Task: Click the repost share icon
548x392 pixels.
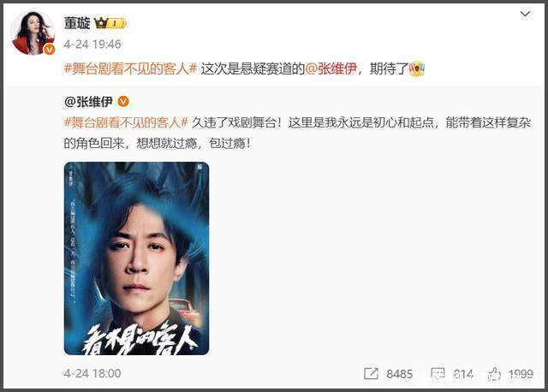Action: click(371, 373)
